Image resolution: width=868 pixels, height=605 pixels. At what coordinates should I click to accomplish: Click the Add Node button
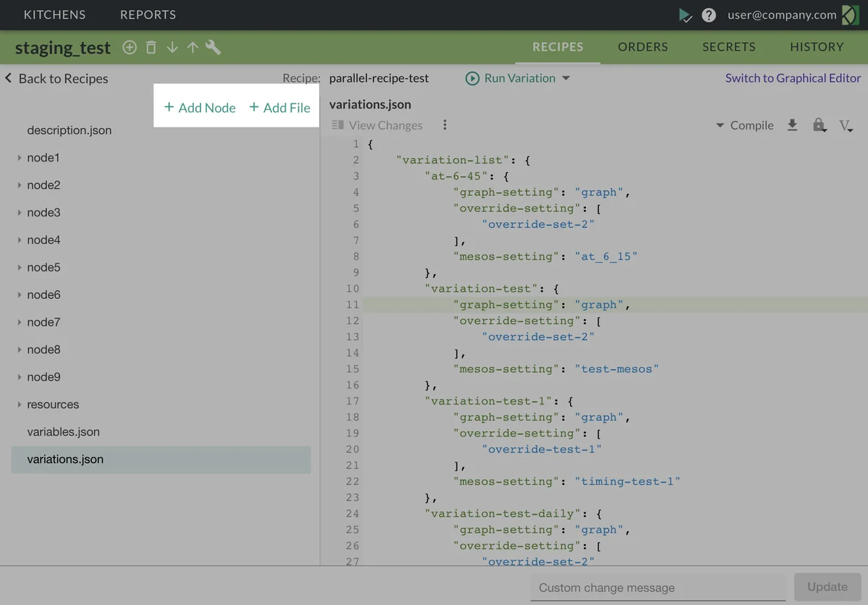pyautogui.click(x=200, y=108)
